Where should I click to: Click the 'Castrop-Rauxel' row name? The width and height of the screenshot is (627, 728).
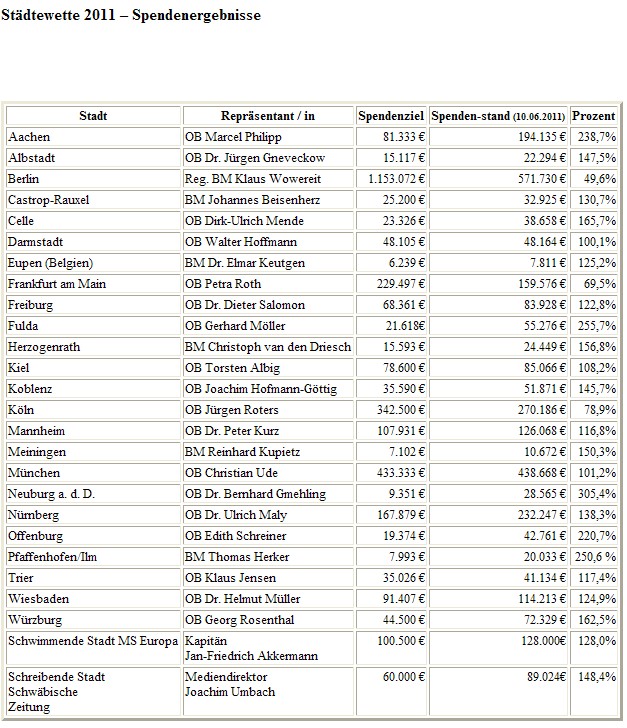48,200
